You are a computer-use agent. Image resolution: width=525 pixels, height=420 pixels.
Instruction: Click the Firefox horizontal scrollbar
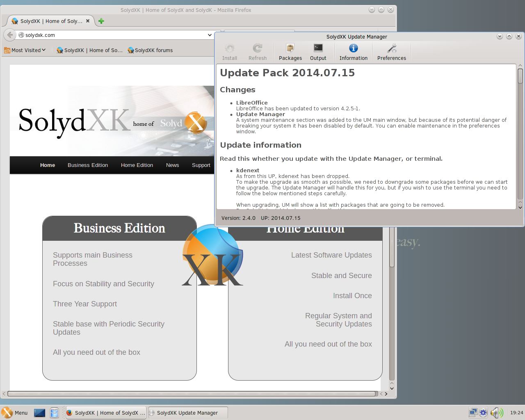coord(192,394)
